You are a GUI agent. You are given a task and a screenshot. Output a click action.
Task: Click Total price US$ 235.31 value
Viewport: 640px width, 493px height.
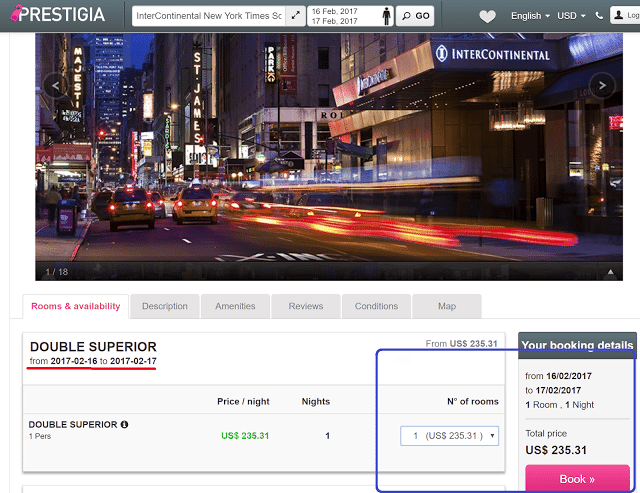tap(556, 450)
